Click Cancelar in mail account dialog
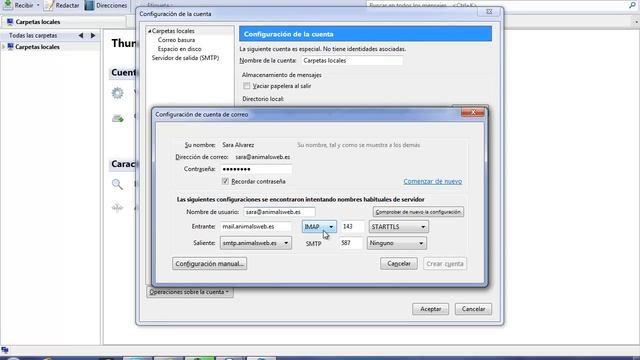The height and width of the screenshot is (360, 640). tap(399, 264)
